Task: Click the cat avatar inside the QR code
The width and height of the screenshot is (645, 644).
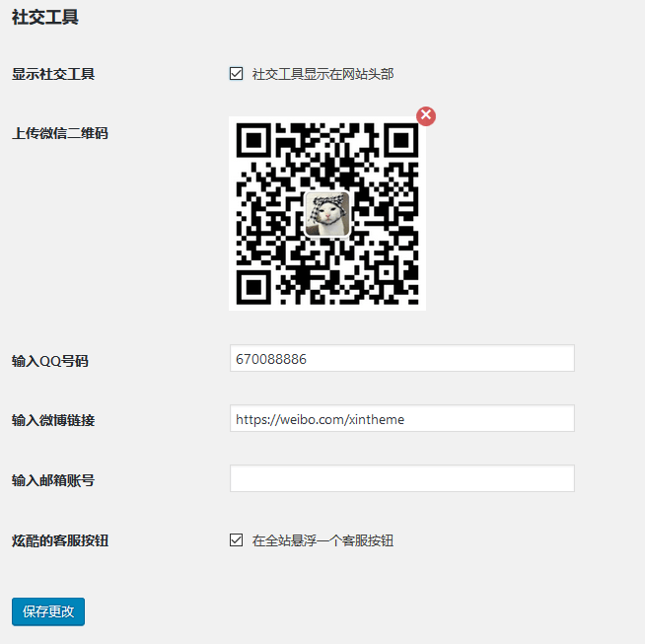Action: [x=327, y=214]
